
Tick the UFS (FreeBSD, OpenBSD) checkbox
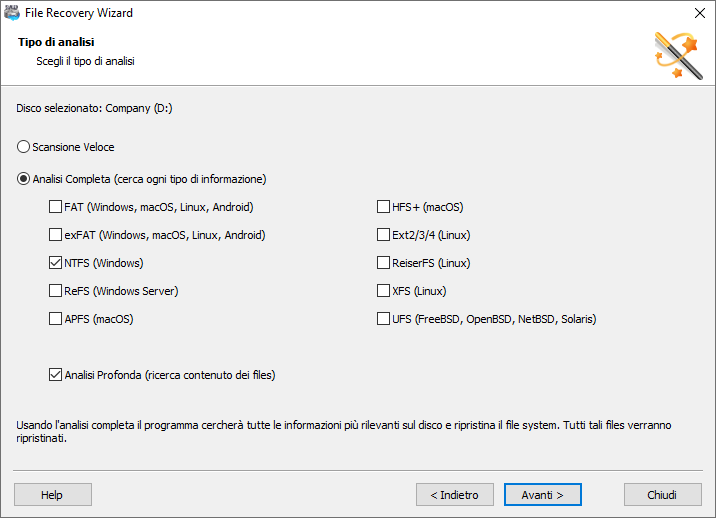(x=383, y=318)
